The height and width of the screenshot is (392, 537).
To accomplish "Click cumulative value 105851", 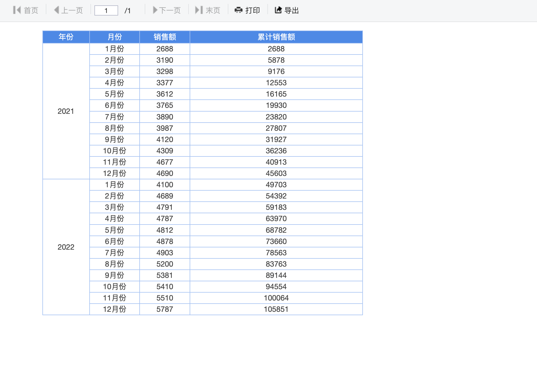I will tap(276, 309).
